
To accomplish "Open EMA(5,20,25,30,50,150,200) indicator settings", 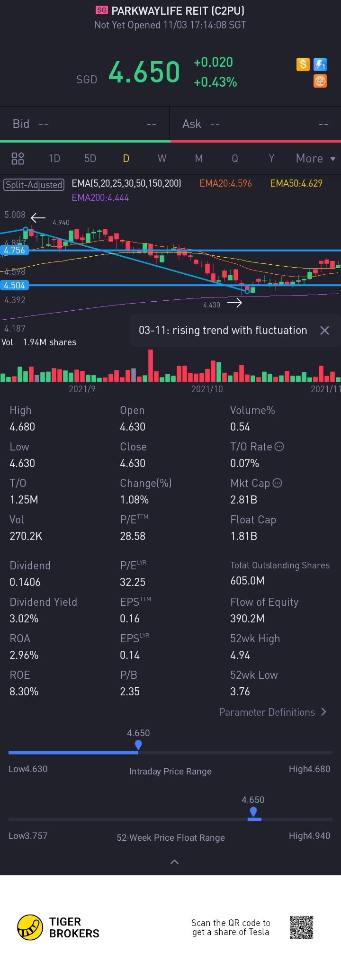I will [x=126, y=183].
